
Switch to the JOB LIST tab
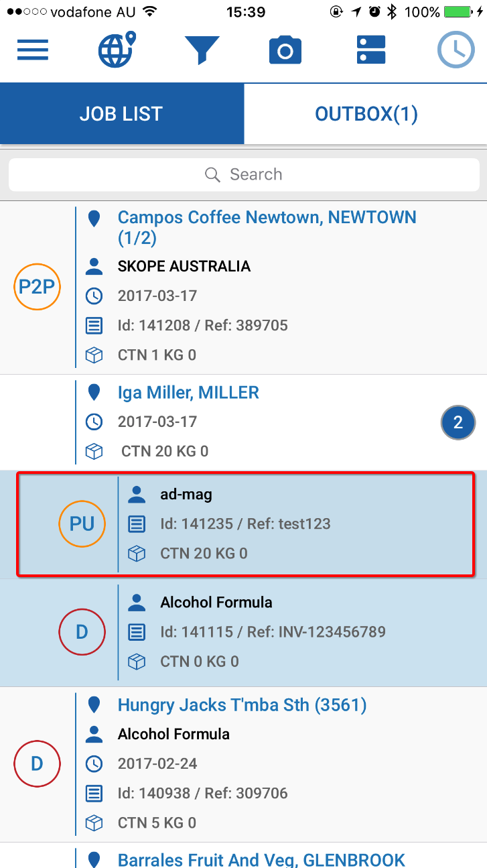point(121,114)
